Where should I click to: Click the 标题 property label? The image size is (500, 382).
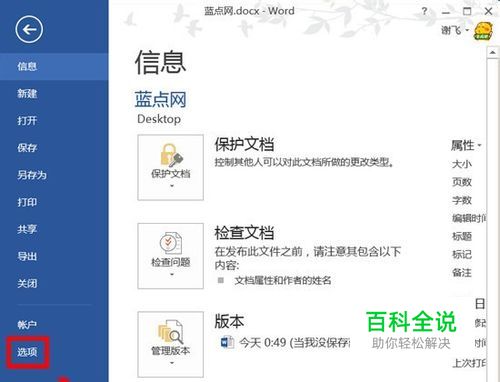pyautogui.click(x=462, y=236)
